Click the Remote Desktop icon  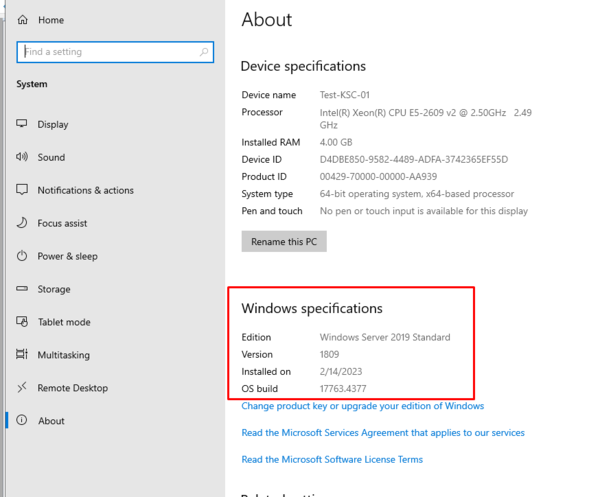pos(22,388)
